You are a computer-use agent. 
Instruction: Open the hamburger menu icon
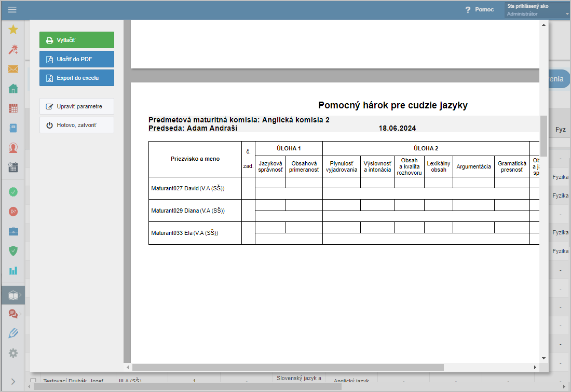coord(12,9)
